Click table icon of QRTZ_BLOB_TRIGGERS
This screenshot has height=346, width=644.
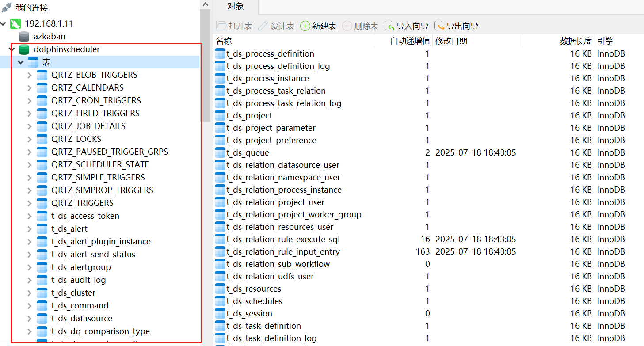[42, 75]
